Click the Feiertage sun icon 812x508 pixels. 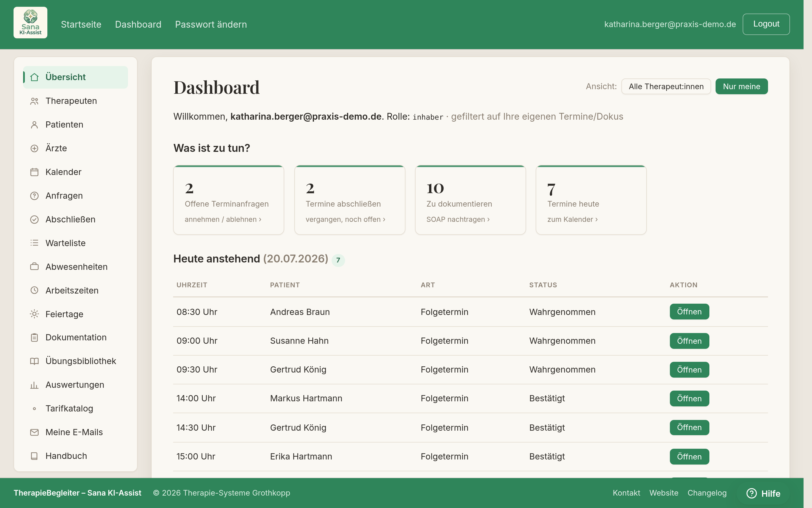(x=34, y=314)
